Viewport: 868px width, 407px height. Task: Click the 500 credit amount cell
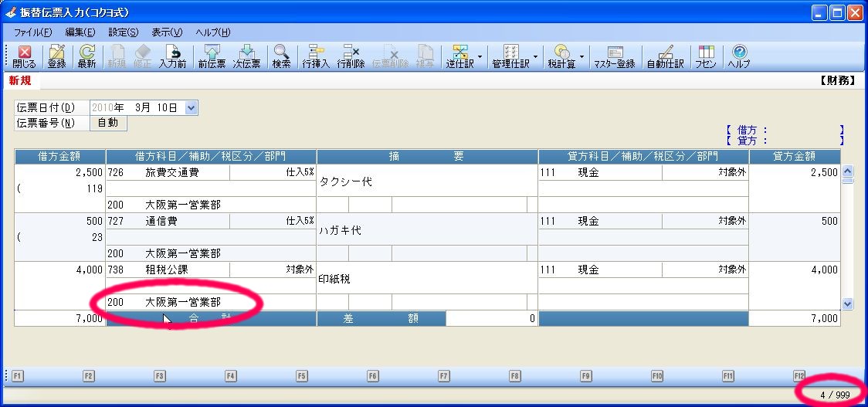pos(795,221)
